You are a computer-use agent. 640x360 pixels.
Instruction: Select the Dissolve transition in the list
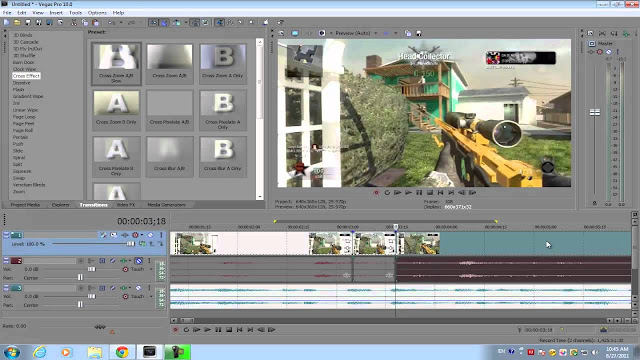22,83
